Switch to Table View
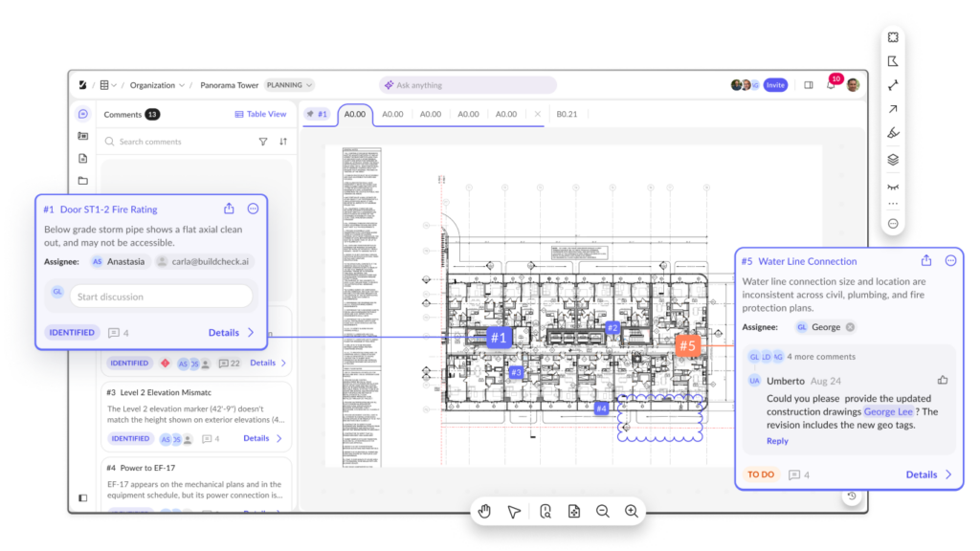980x551 pixels. [x=260, y=114]
